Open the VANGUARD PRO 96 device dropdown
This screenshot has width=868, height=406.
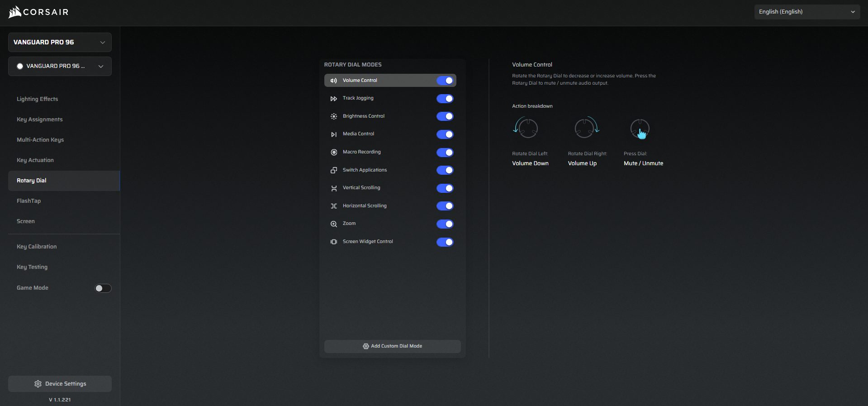(x=60, y=42)
